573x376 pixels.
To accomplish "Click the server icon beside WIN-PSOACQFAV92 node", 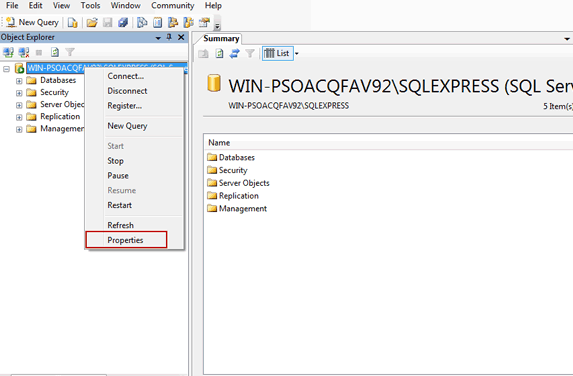I will [x=19, y=68].
